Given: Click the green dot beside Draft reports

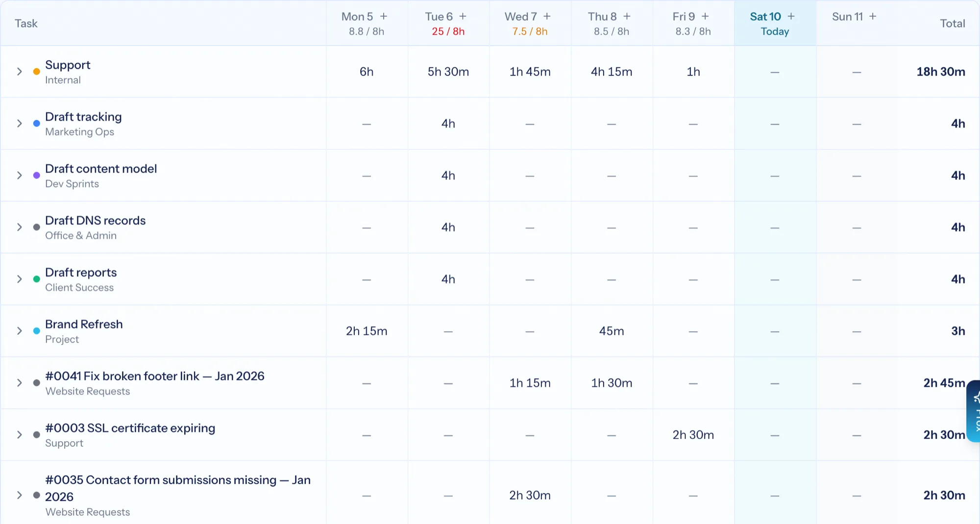Looking at the screenshot, I should 36,279.
